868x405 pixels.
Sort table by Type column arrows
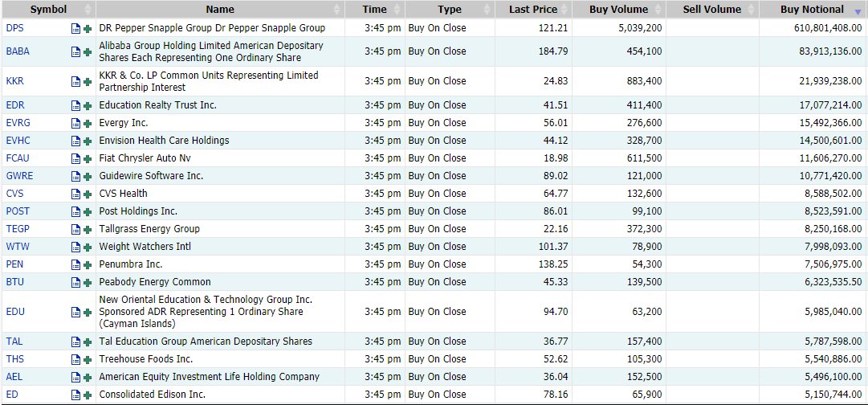[487, 10]
